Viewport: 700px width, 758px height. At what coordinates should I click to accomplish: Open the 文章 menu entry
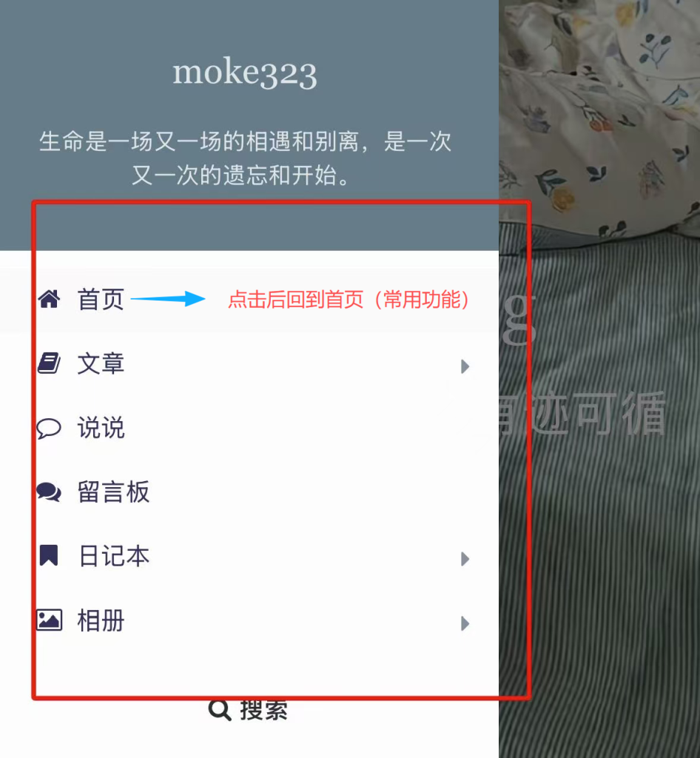249,364
